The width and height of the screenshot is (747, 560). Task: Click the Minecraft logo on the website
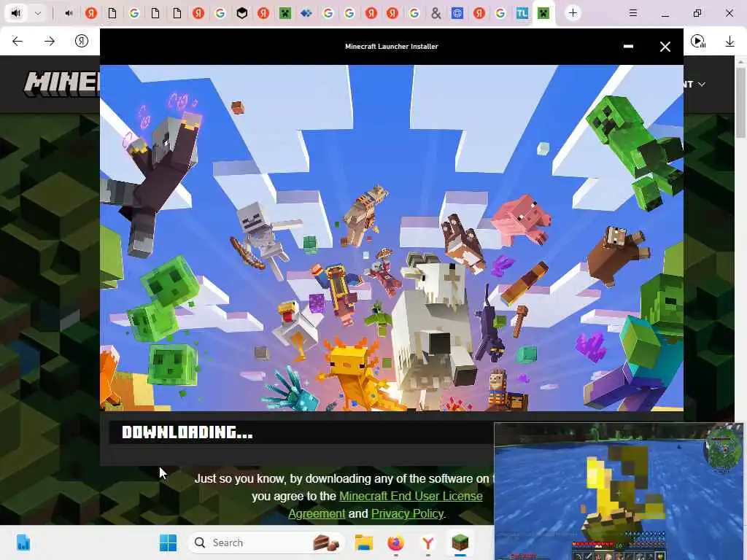tap(62, 84)
